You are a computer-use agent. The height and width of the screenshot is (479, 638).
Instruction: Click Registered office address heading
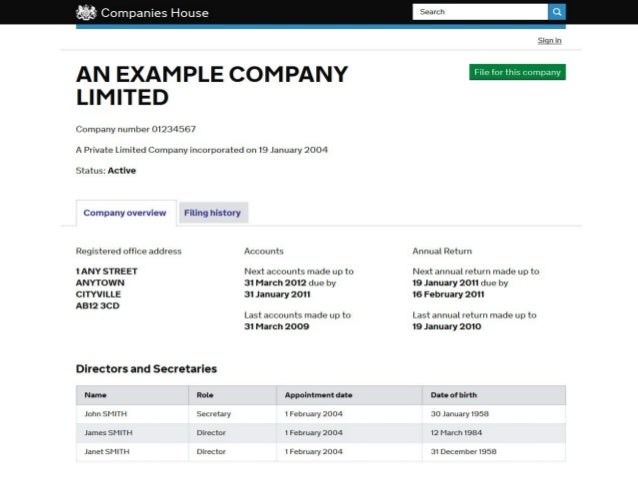click(129, 251)
